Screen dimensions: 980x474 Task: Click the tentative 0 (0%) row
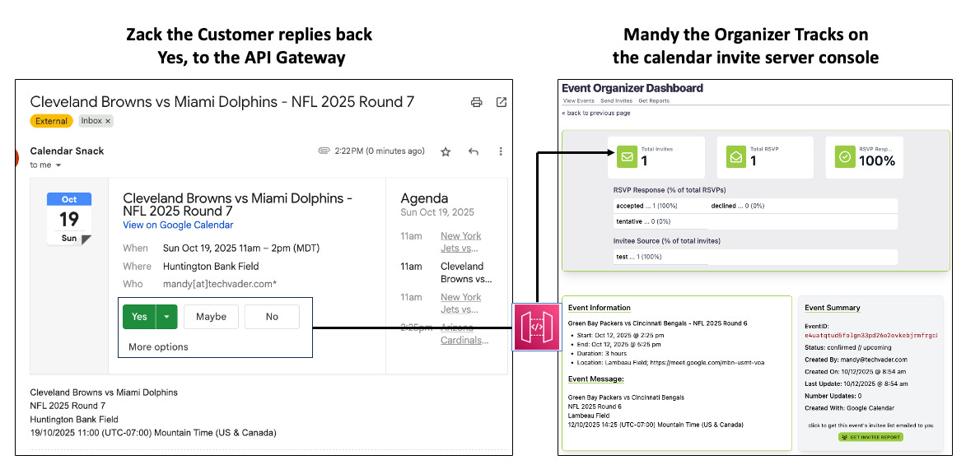click(644, 221)
